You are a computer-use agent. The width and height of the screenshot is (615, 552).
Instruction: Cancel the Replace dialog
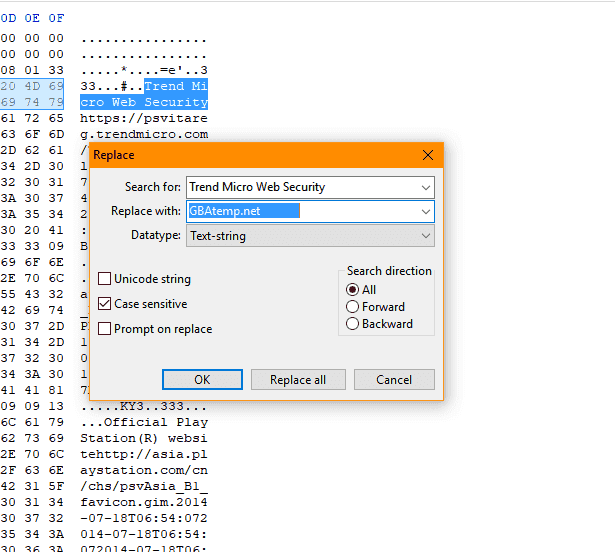click(394, 380)
